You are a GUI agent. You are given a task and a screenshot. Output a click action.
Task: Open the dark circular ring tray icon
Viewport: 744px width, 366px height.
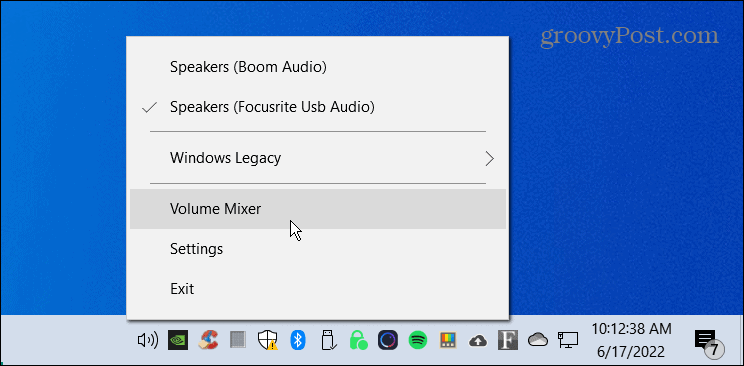tap(387, 340)
